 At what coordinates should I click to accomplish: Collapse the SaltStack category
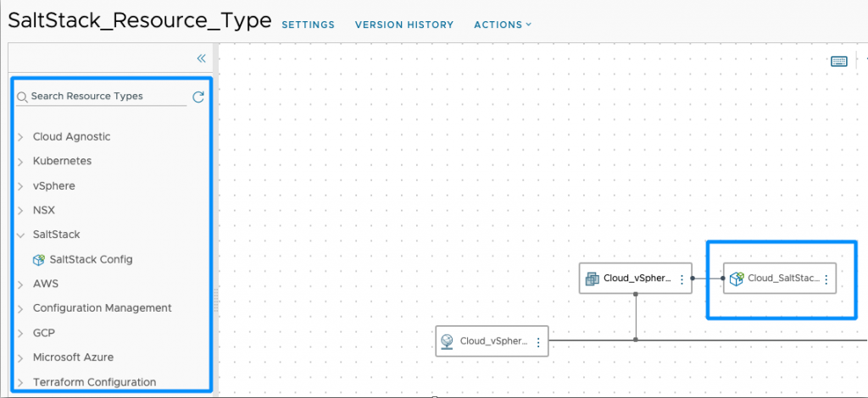coord(20,235)
